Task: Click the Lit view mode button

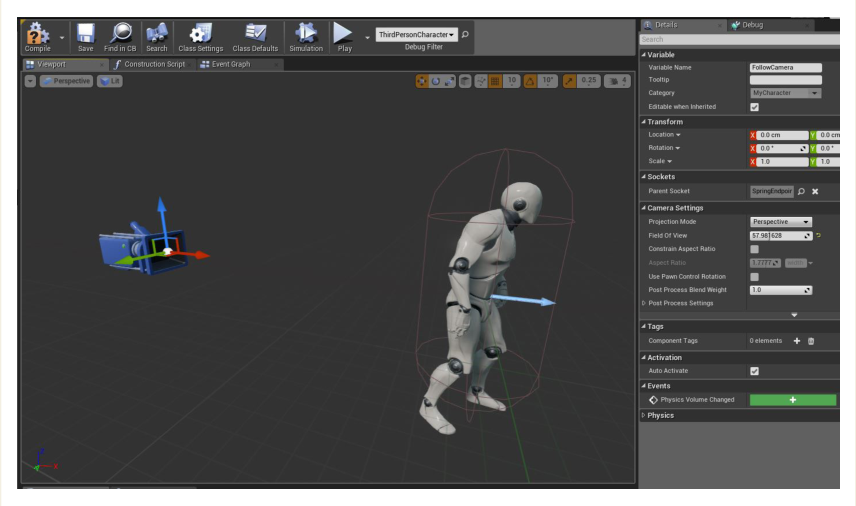Action: (110, 81)
